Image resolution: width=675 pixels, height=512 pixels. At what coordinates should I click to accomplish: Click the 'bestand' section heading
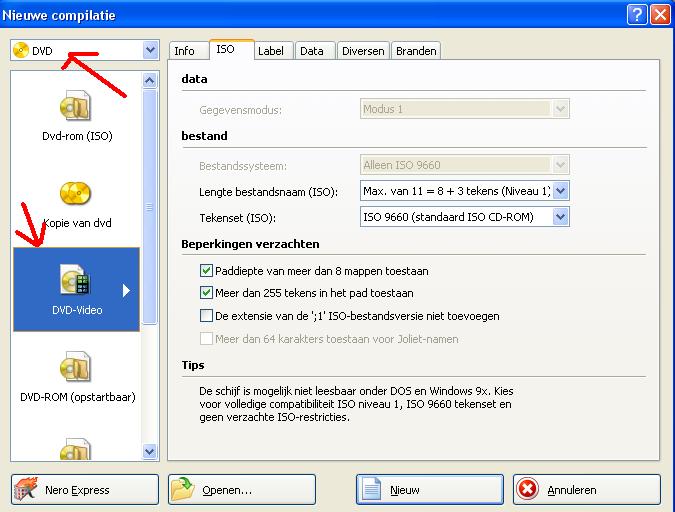tap(204, 136)
